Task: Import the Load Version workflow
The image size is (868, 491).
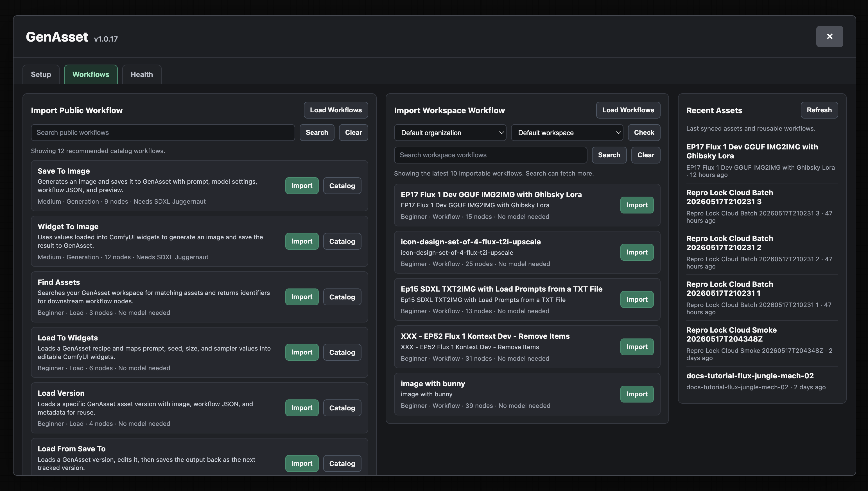Action: tap(302, 408)
